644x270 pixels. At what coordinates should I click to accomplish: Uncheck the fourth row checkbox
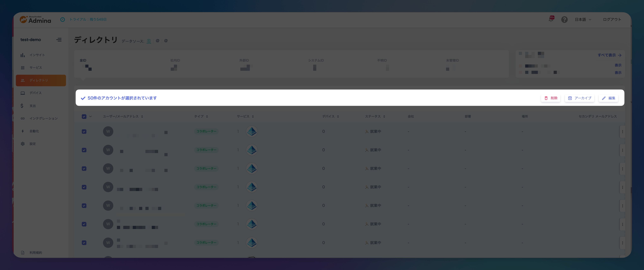click(84, 187)
